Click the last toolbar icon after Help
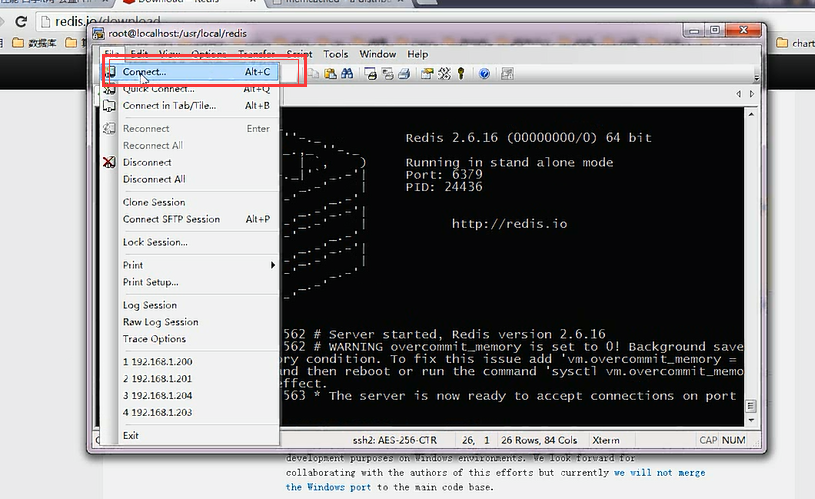The height and width of the screenshot is (499, 815). [x=507, y=74]
